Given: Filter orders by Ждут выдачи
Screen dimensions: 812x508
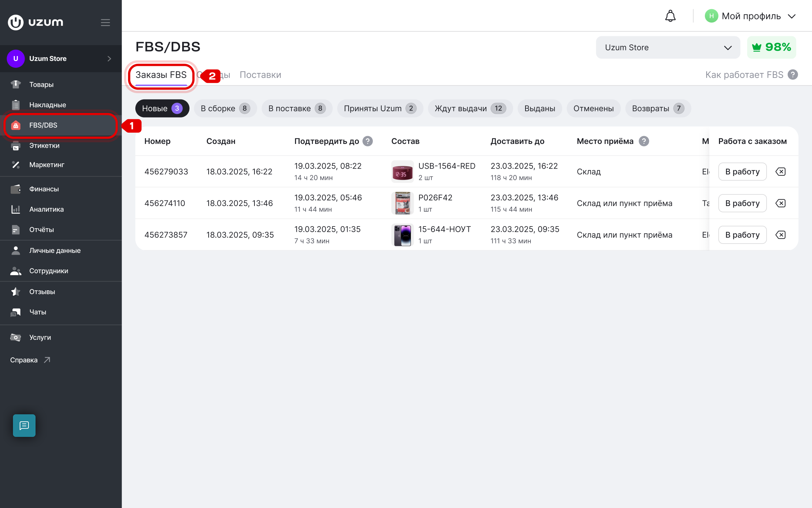Looking at the screenshot, I should [470, 108].
